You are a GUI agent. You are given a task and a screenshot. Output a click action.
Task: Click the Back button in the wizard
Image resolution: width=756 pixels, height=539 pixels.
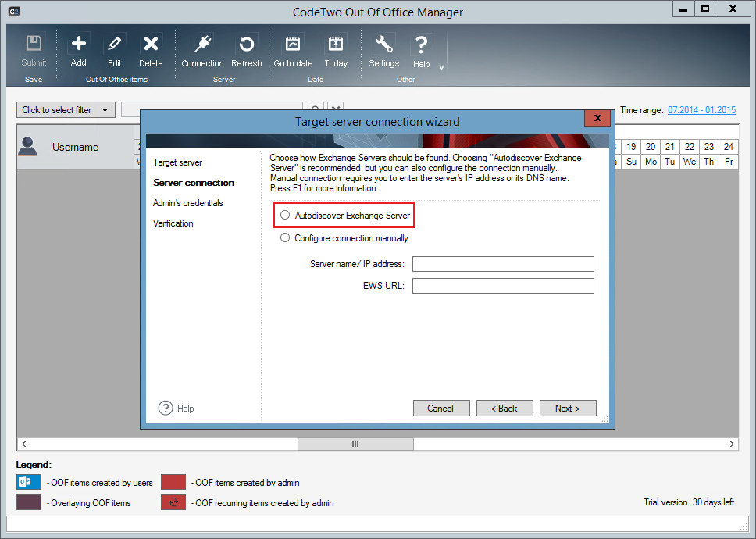tap(505, 409)
